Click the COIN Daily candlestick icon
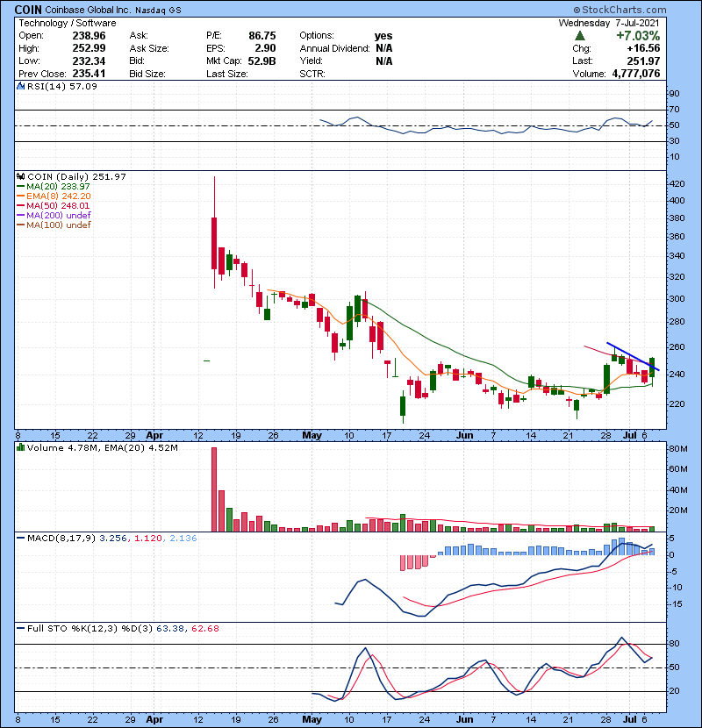Screen dimensions: 702x728 [21, 176]
